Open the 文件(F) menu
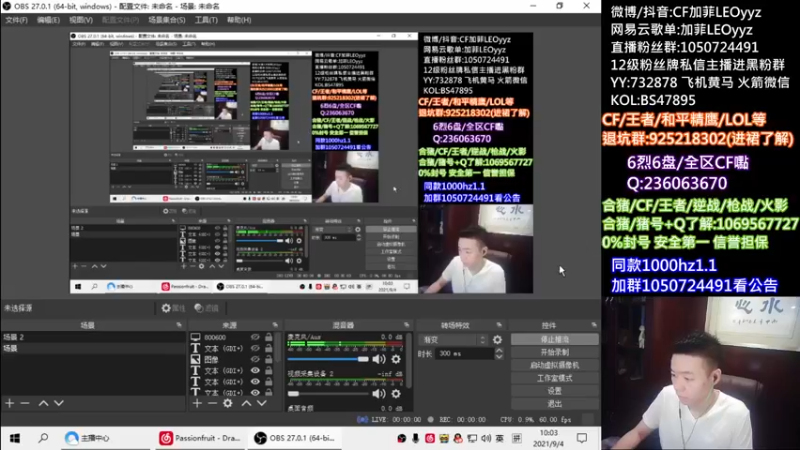The height and width of the screenshot is (450, 800). click(x=16, y=20)
